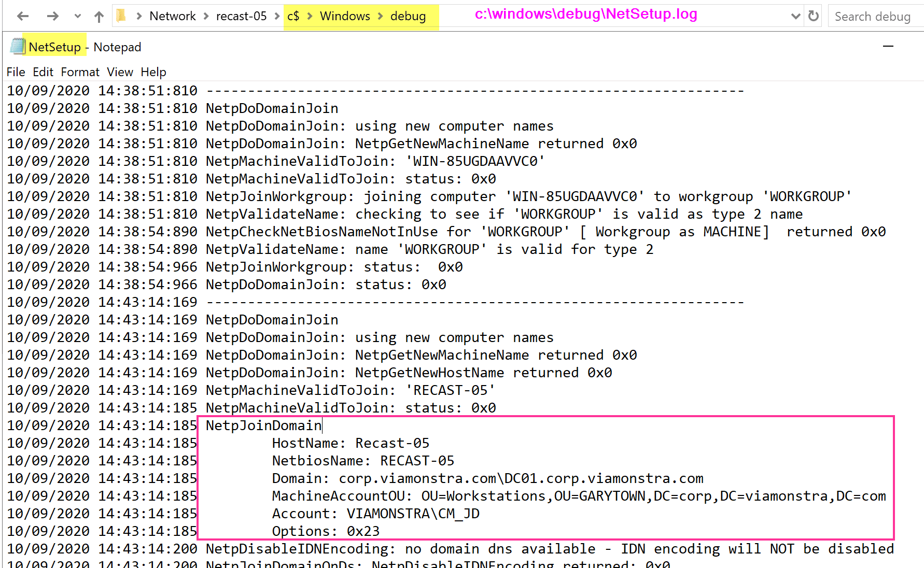Jump to Windows folder in breadcrumb

click(x=345, y=16)
